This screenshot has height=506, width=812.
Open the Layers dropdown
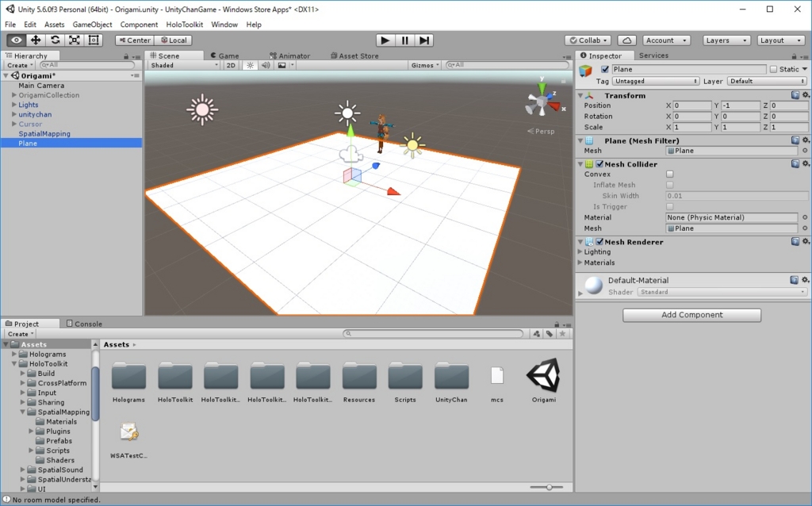coord(726,40)
